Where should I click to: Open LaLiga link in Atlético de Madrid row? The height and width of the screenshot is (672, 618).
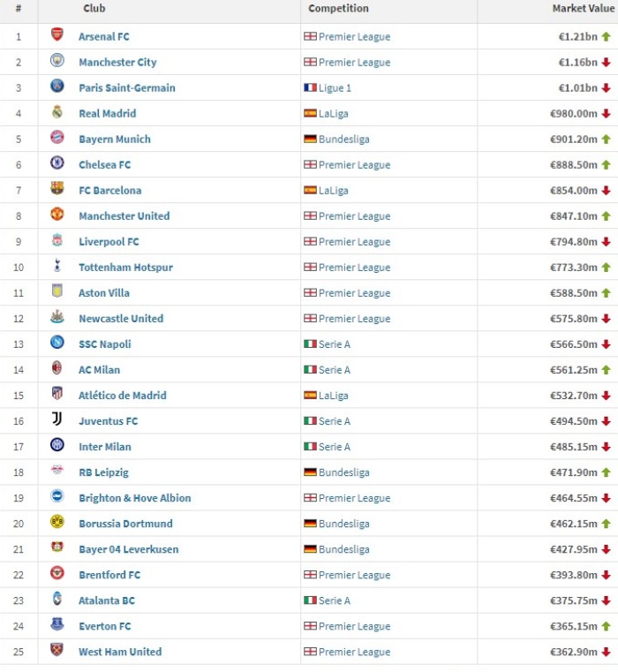[x=334, y=396]
